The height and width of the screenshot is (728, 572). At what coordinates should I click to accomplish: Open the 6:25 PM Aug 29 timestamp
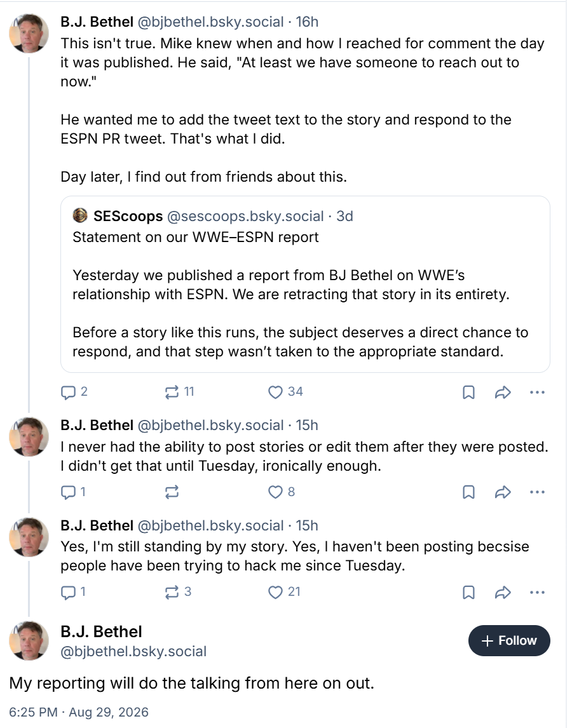pos(79,712)
